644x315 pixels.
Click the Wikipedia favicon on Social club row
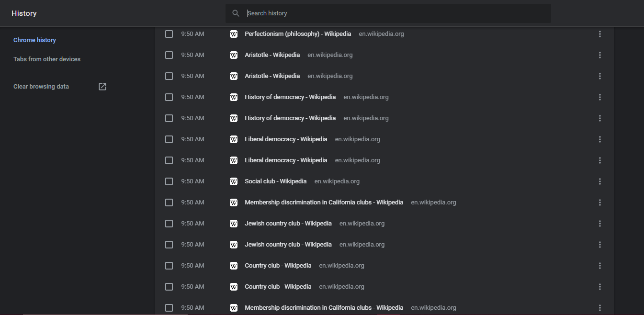pyautogui.click(x=234, y=181)
